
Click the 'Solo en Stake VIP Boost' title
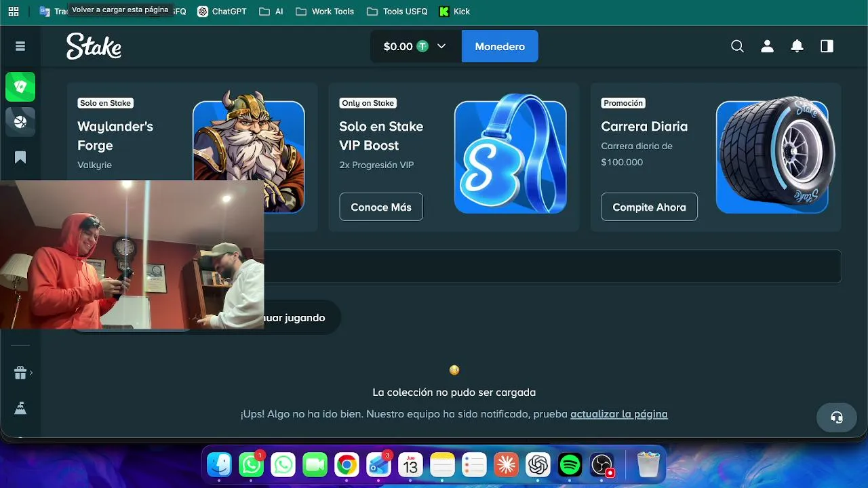381,136
